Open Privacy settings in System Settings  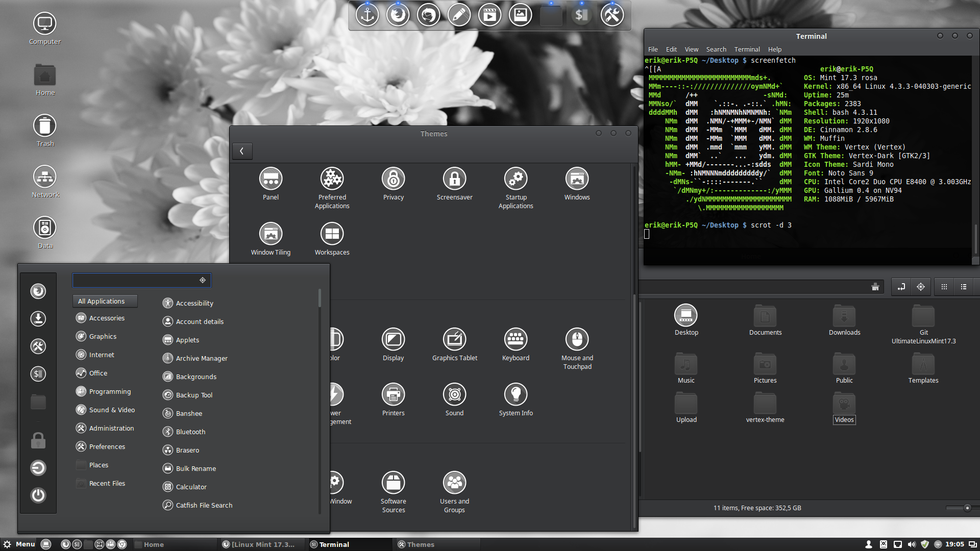tap(393, 179)
